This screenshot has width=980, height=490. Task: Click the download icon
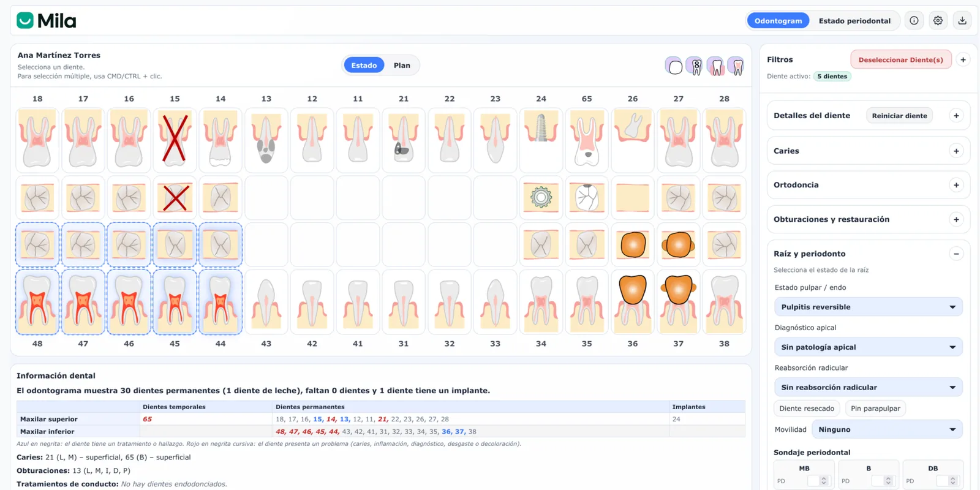point(962,21)
